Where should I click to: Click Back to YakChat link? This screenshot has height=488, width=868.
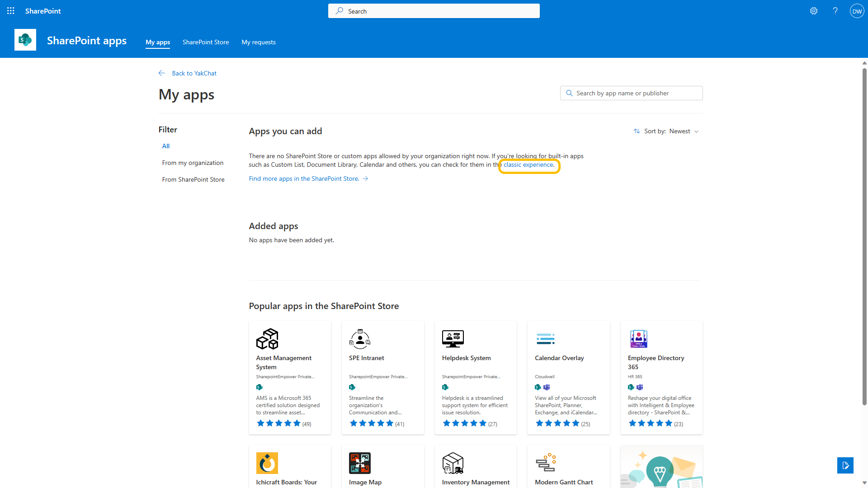[194, 73]
